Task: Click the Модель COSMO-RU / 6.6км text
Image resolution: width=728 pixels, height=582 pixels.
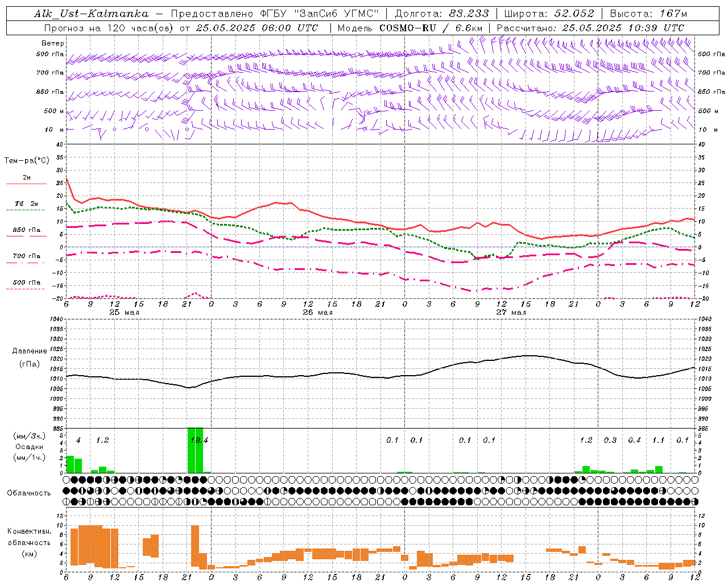Action: click(x=410, y=28)
